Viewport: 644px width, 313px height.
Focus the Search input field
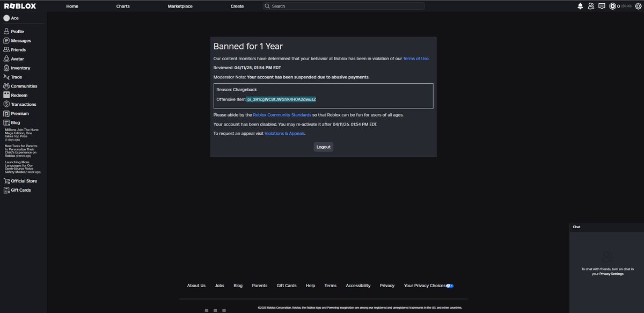point(343,6)
